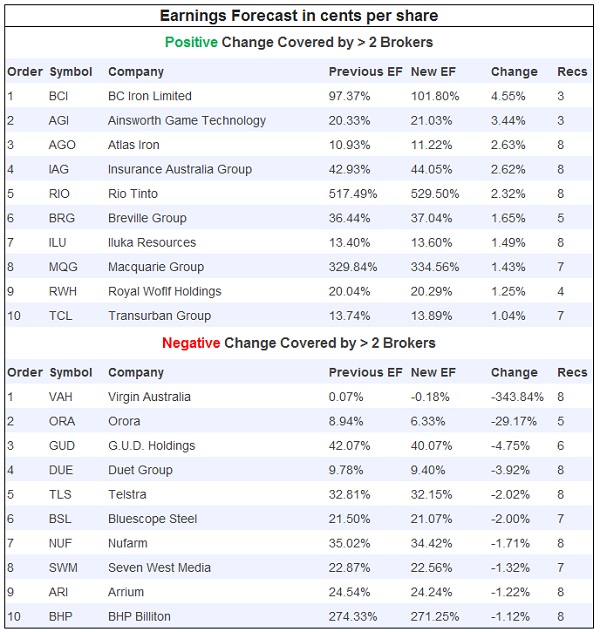Click the TCL symbol for Transurban
The width and height of the screenshot is (600, 632).
pos(60,316)
